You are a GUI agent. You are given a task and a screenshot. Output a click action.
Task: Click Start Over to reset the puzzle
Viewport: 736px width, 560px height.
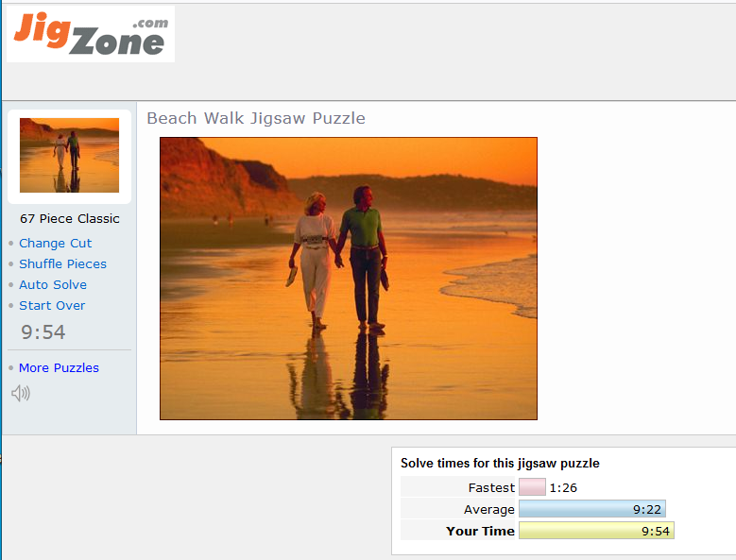[52, 305]
